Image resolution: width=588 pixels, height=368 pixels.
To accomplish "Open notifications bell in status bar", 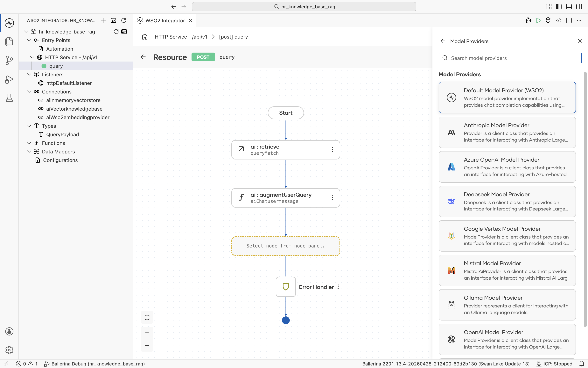I will [x=582, y=364].
